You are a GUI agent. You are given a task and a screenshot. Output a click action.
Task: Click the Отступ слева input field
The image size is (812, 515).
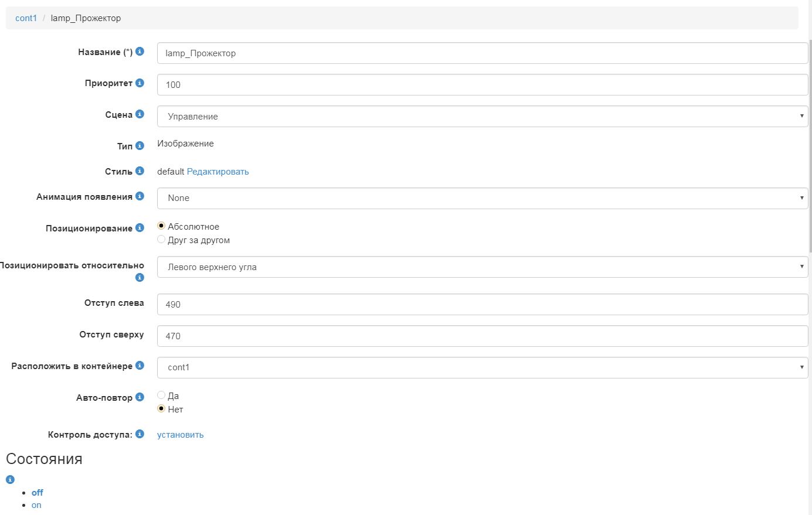coord(482,304)
